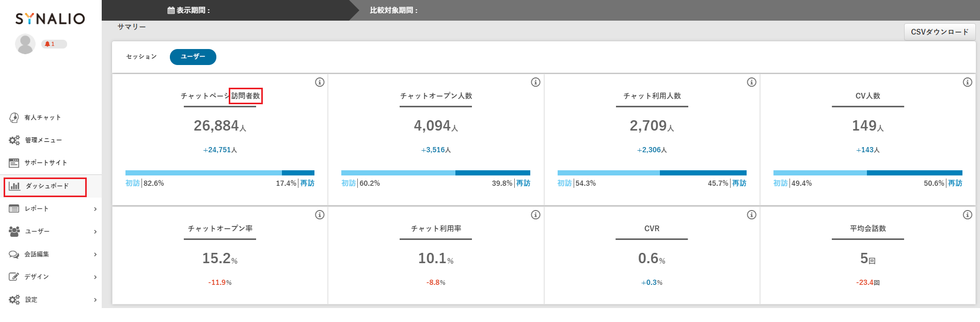Click the +3,516人 difference value
This screenshot has height=322, width=980.
(x=436, y=150)
